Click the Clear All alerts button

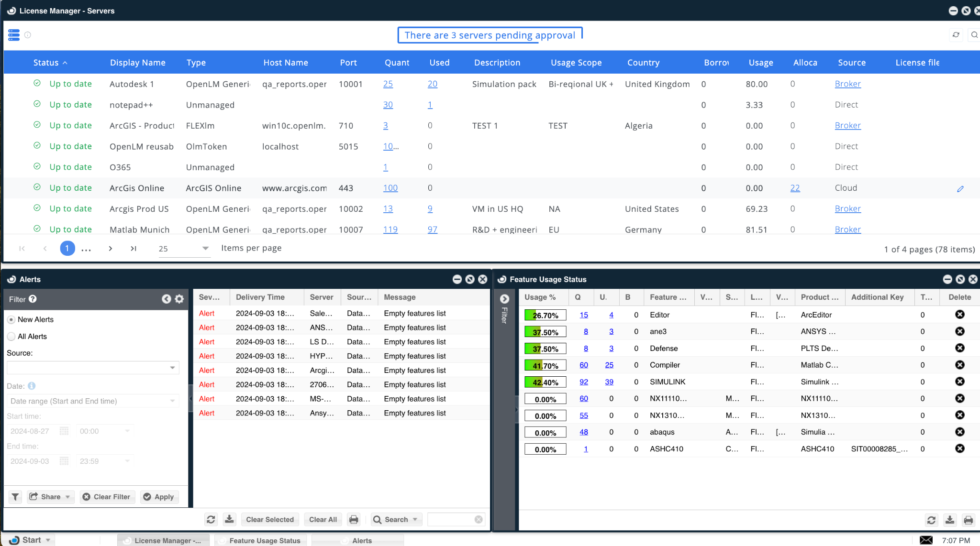pos(323,519)
